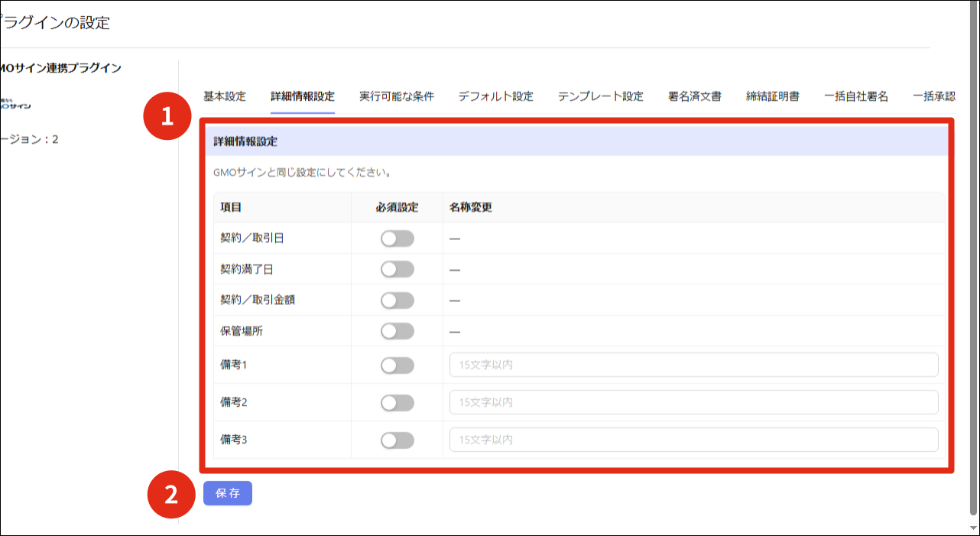980x536 pixels.
Task: Focus the 備考1 name change field
Action: pyautogui.click(x=694, y=365)
